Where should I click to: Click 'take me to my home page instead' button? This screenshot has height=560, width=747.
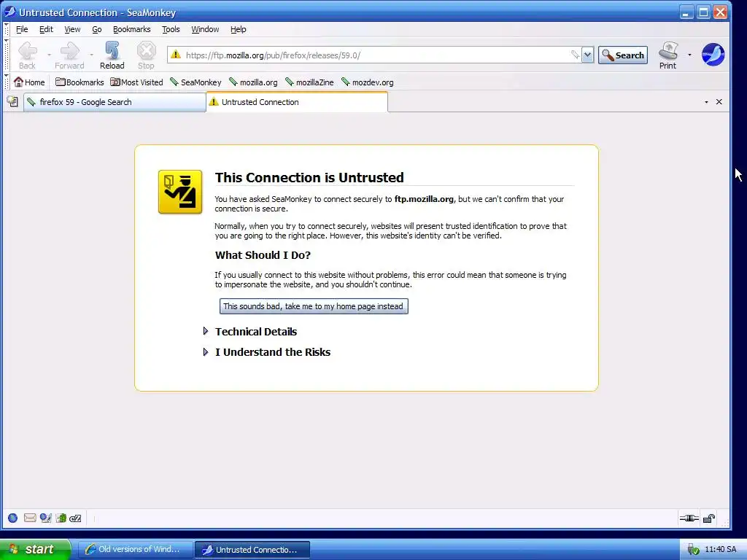314,306
